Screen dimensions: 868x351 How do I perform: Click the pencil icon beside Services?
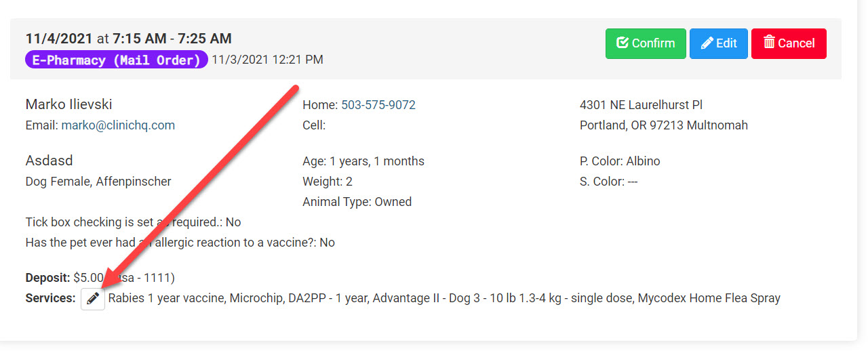93,299
